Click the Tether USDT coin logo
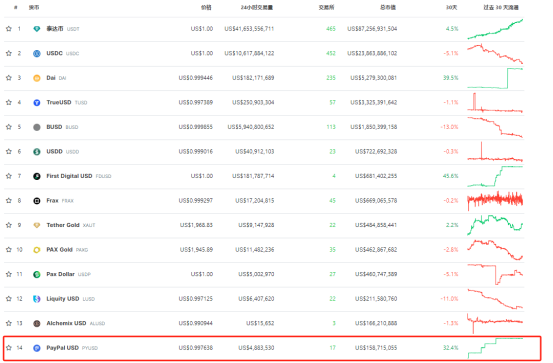Image resolution: width=553 pixels, height=363 pixels. (37, 29)
